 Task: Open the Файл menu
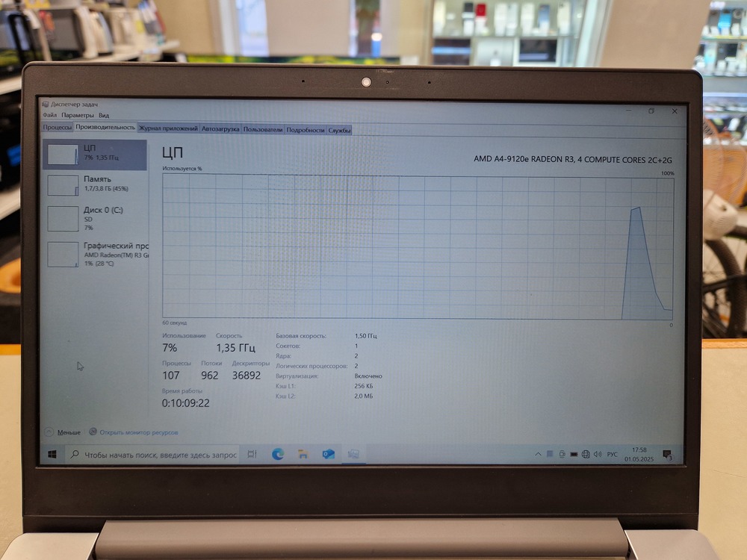point(49,115)
